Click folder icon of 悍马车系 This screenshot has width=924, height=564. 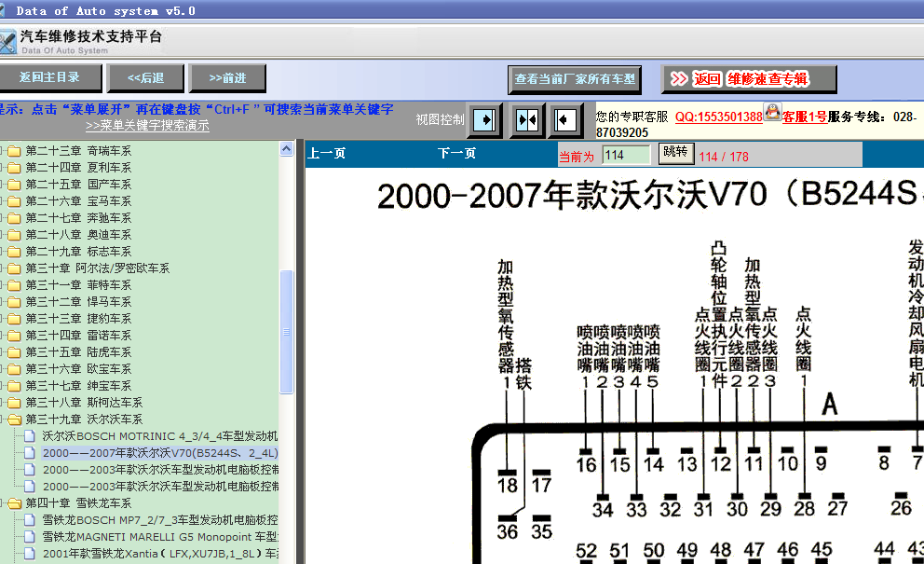14,303
